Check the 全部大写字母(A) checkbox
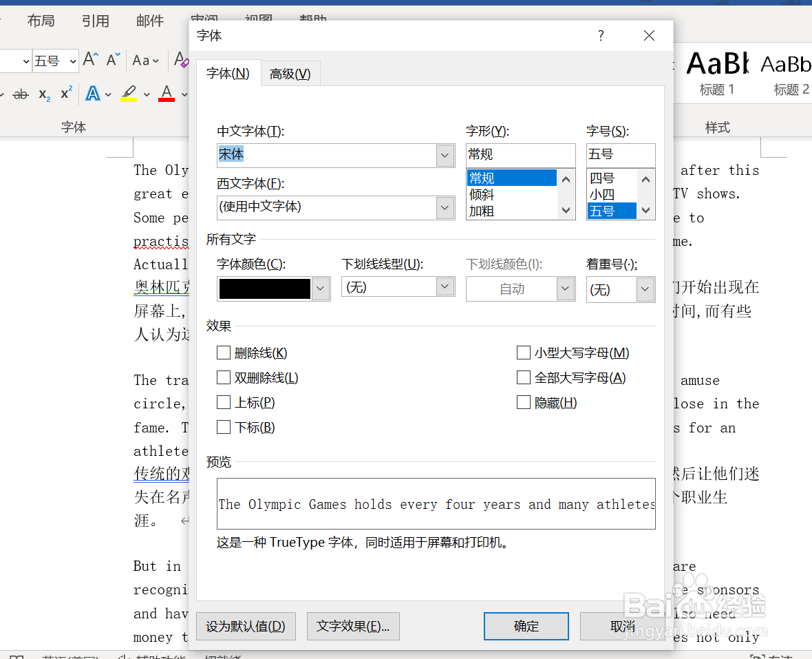Image resolution: width=812 pixels, height=659 pixels. [x=524, y=377]
